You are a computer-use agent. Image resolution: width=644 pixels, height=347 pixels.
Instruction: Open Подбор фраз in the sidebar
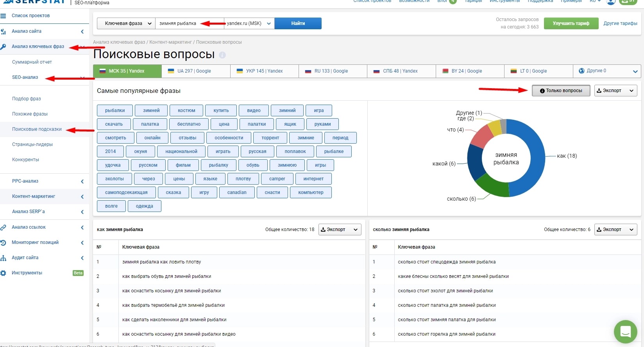[x=27, y=99]
